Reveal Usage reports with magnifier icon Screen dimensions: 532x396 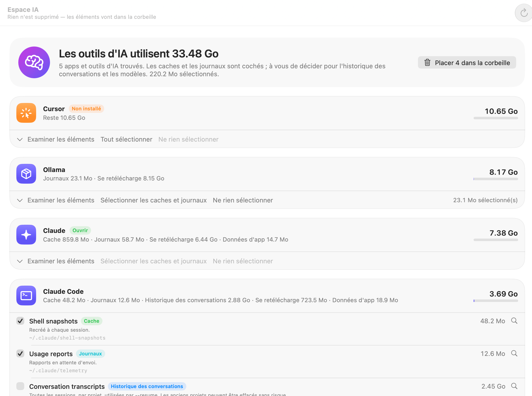pyautogui.click(x=514, y=353)
